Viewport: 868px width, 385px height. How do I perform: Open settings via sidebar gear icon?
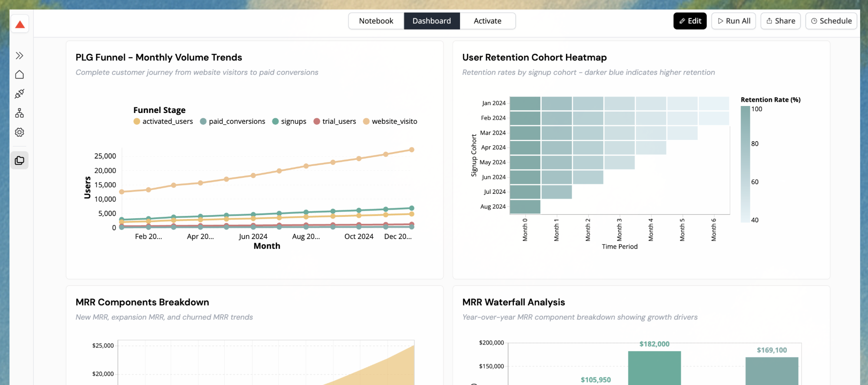[20, 132]
